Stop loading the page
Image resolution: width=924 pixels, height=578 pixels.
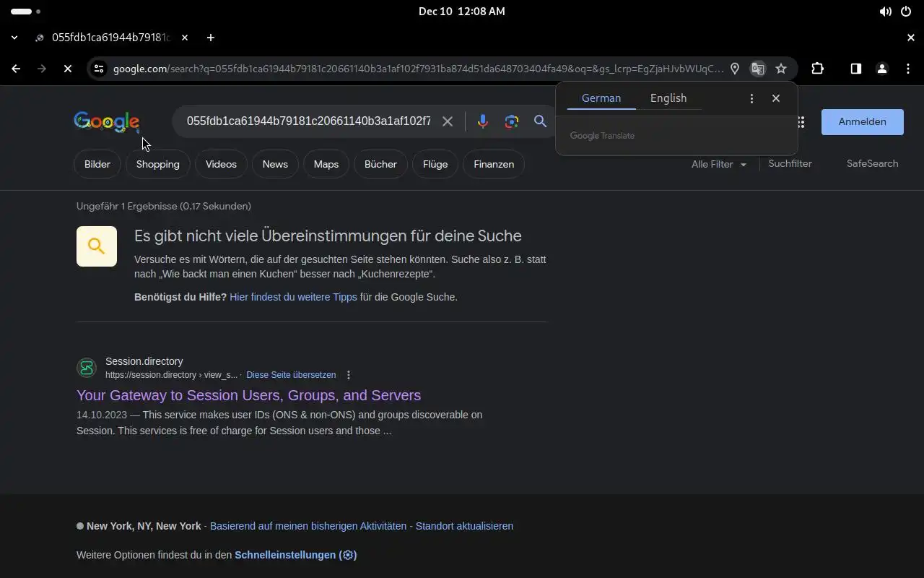click(67, 69)
